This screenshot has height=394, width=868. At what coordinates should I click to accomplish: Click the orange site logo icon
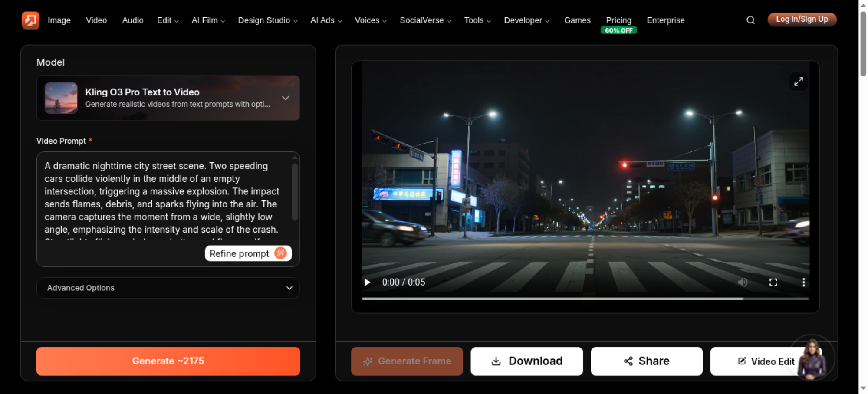click(30, 20)
